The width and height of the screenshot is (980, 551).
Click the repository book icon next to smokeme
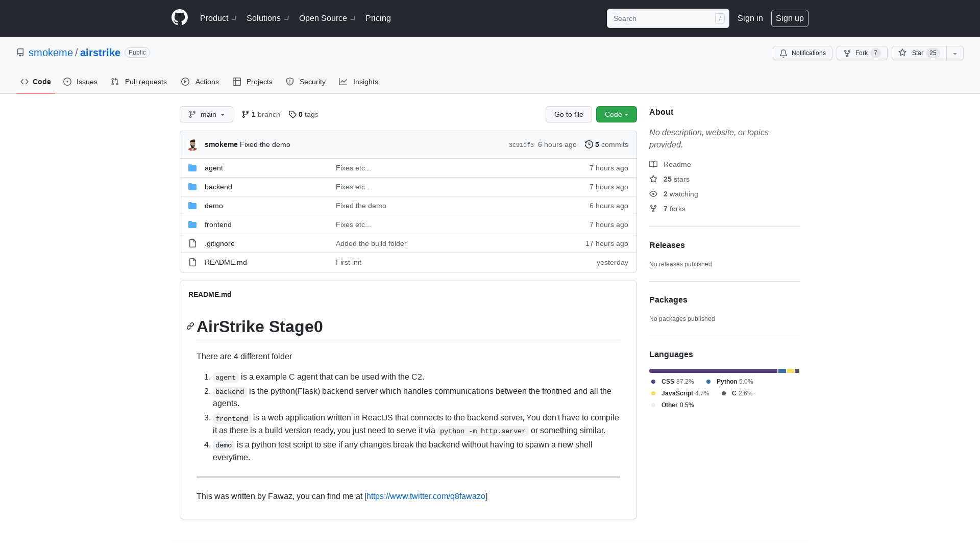click(x=20, y=53)
